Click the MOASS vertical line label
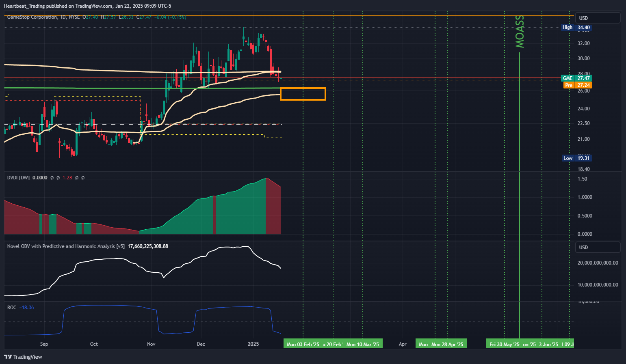The image size is (626, 364). (520, 32)
